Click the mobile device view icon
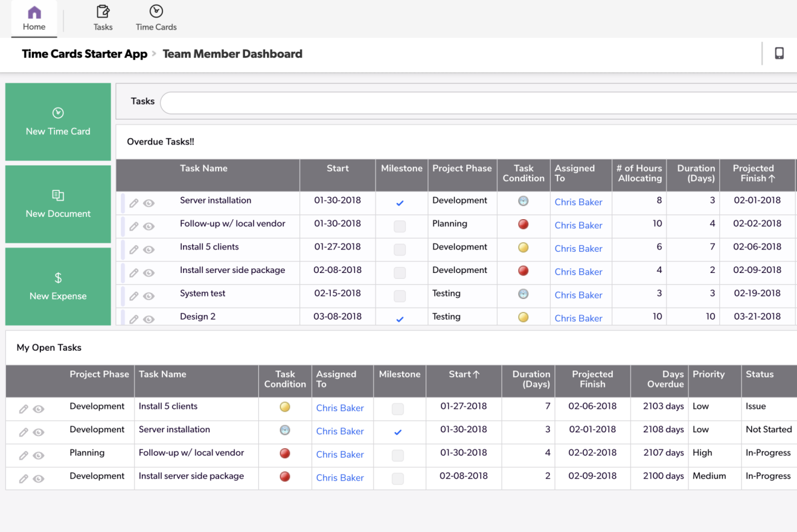Viewport: 797px width, 532px height. point(779,54)
